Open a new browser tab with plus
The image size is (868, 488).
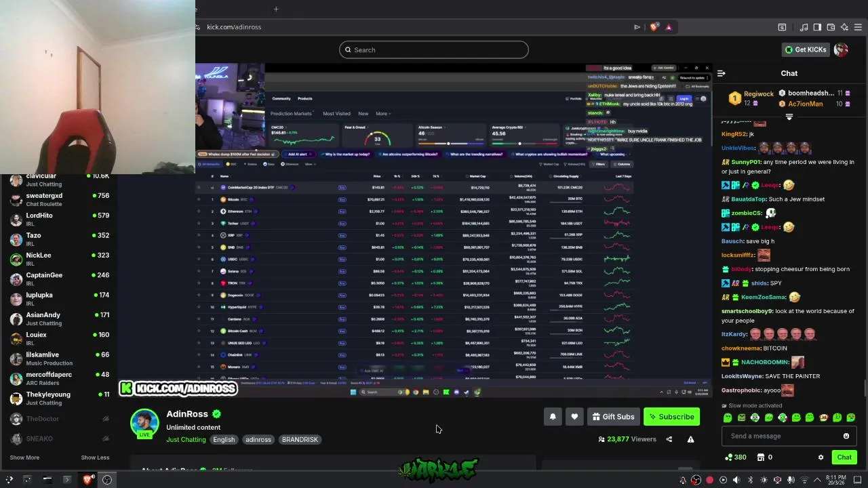tap(276, 9)
